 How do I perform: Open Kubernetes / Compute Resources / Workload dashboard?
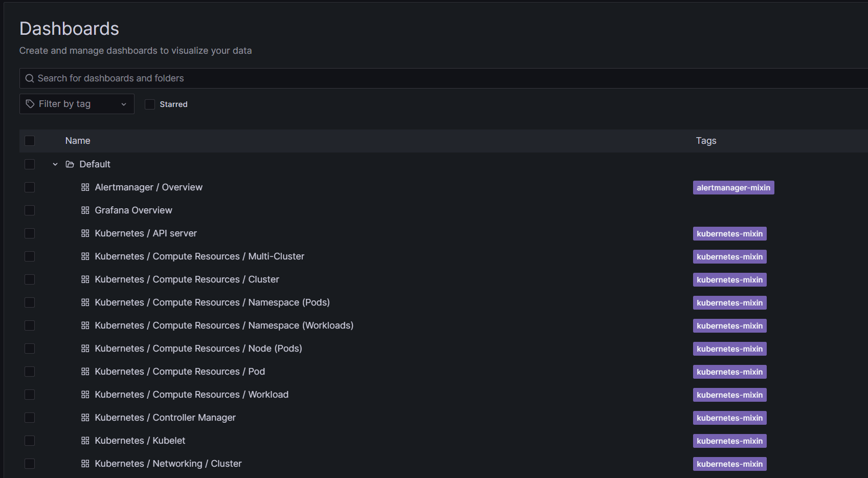click(191, 395)
